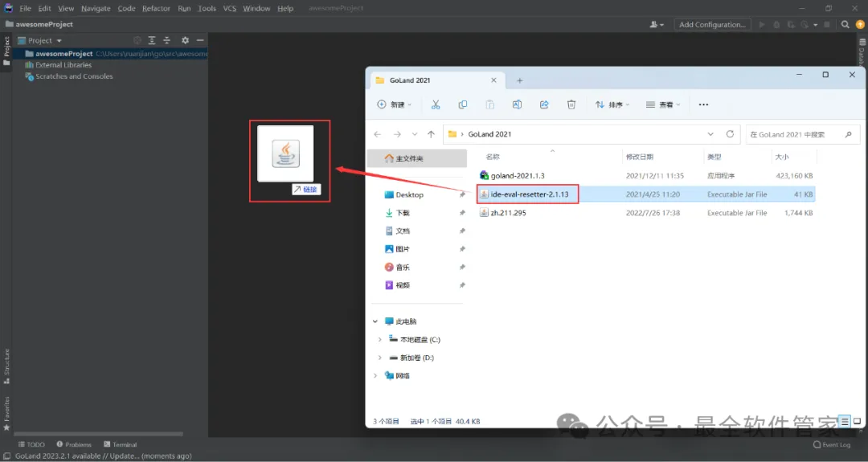Go up one folder level in Explorer
This screenshot has width=868, height=462.
[x=432, y=134]
